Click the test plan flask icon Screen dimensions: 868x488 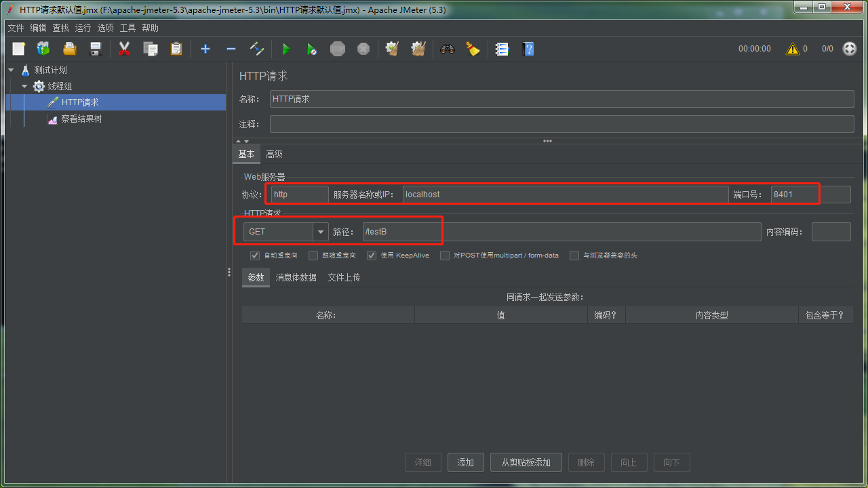point(26,70)
